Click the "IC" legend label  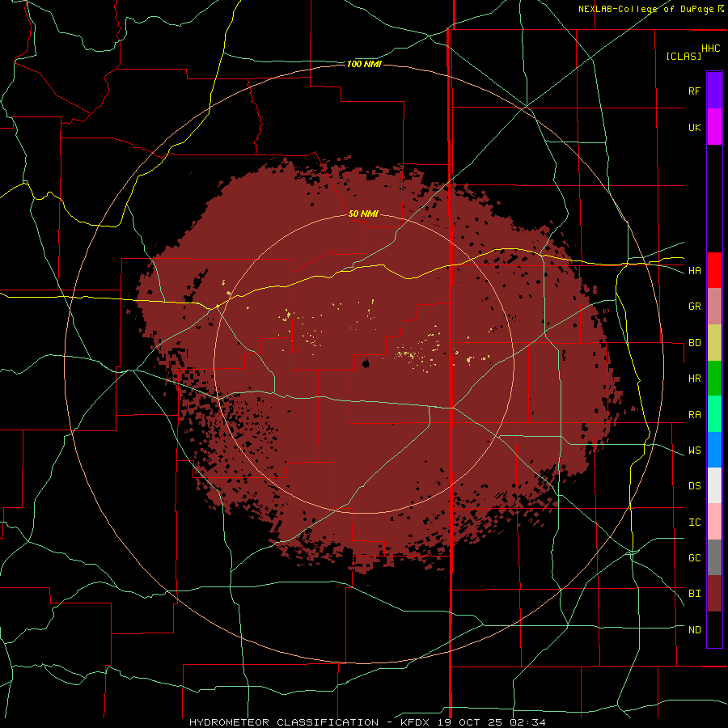(x=694, y=523)
